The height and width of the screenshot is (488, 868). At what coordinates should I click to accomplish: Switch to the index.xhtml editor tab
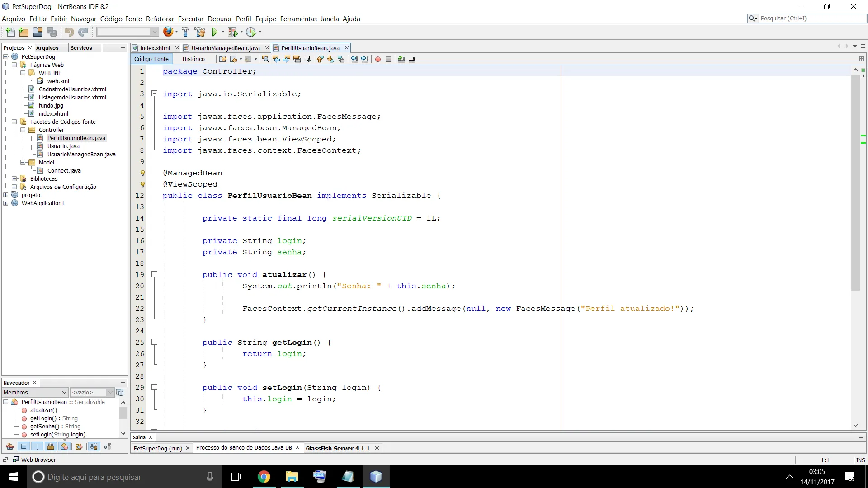[x=155, y=48]
